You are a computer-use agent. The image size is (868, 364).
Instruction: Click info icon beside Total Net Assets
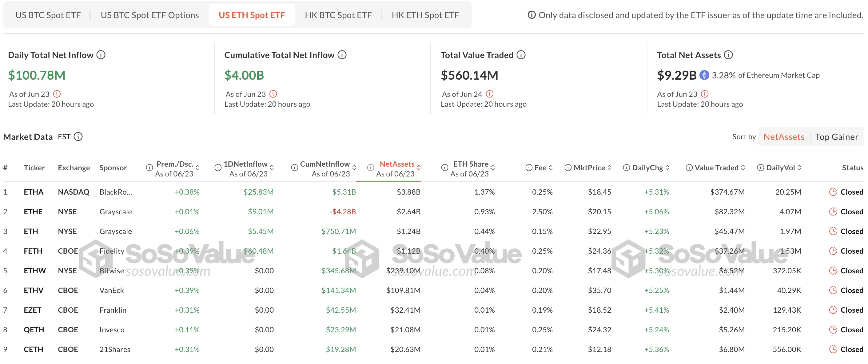click(728, 55)
